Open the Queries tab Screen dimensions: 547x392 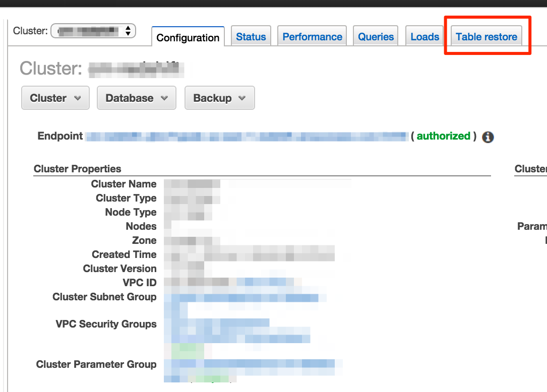tap(375, 36)
